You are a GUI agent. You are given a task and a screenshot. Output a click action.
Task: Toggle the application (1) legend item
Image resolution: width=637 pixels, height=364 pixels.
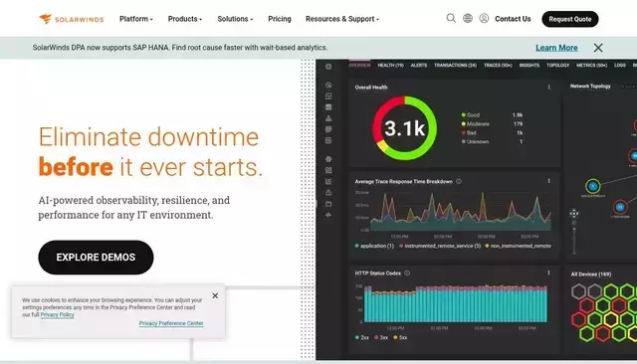tap(374, 246)
